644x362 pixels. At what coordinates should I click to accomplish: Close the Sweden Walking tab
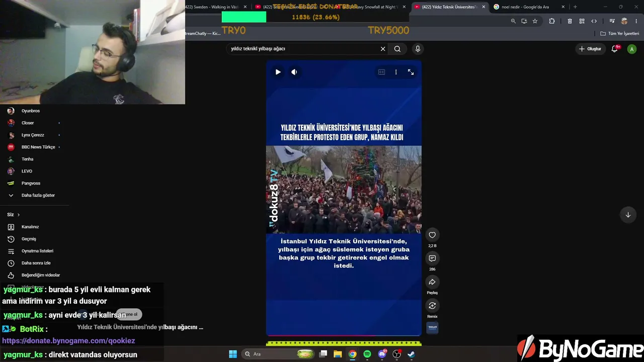pyautogui.click(x=245, y=7)
